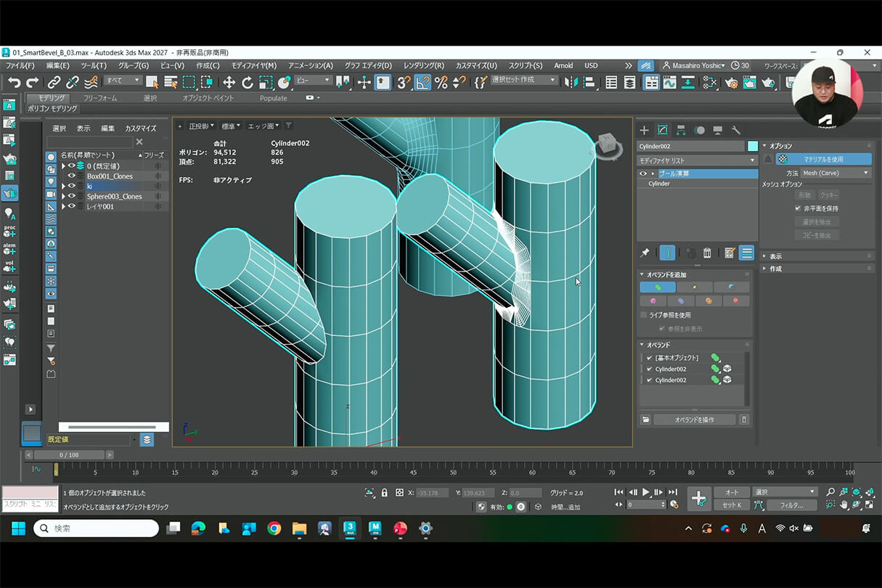Click the Undo arrow in main toolbar

14,82
